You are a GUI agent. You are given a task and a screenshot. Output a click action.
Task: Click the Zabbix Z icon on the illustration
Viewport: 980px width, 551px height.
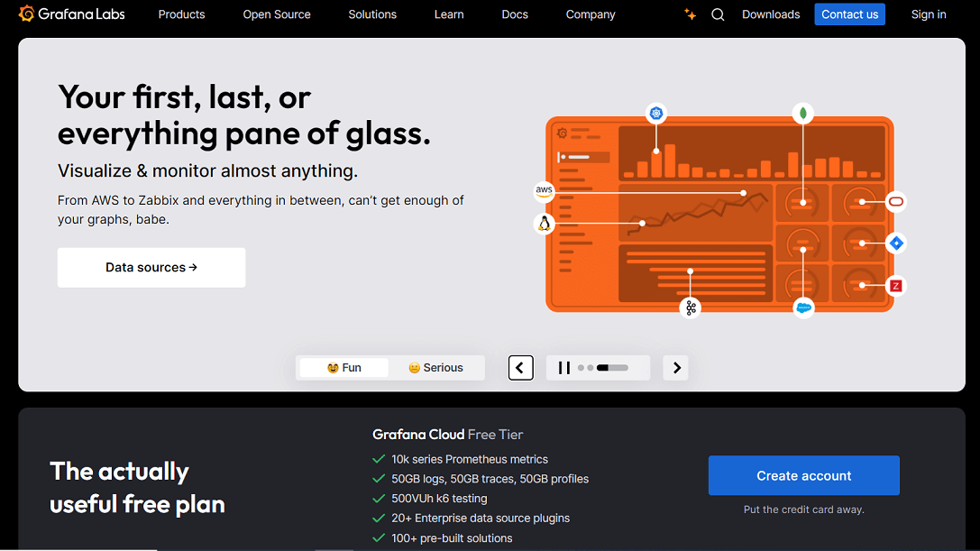(x=894, y=285)
